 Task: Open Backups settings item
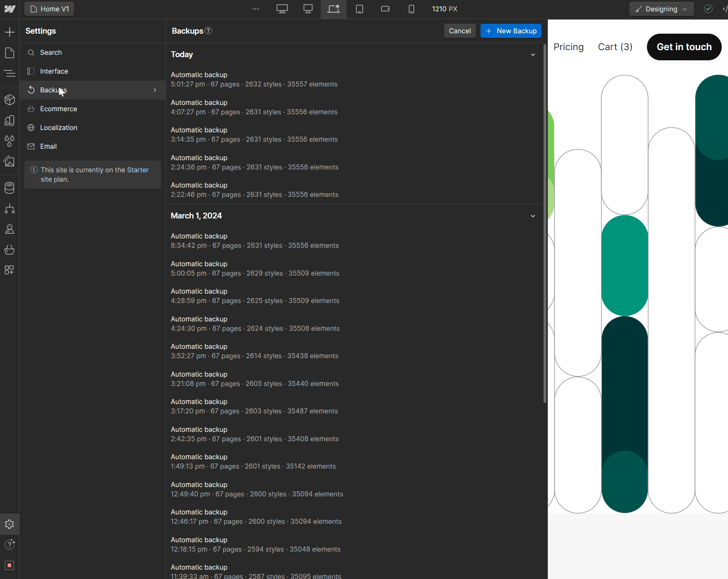[x=93, y=90]
